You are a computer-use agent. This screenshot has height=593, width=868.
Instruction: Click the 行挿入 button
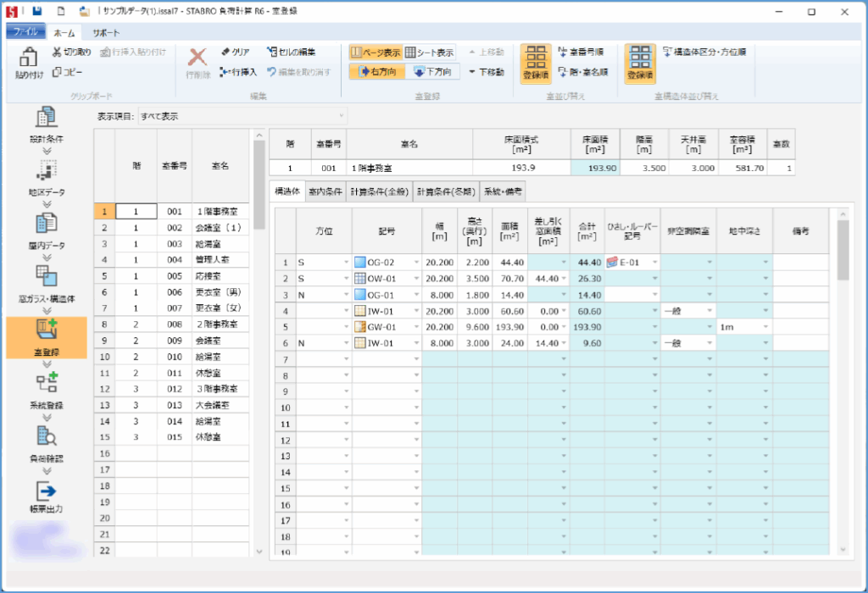tap(237, 72)
